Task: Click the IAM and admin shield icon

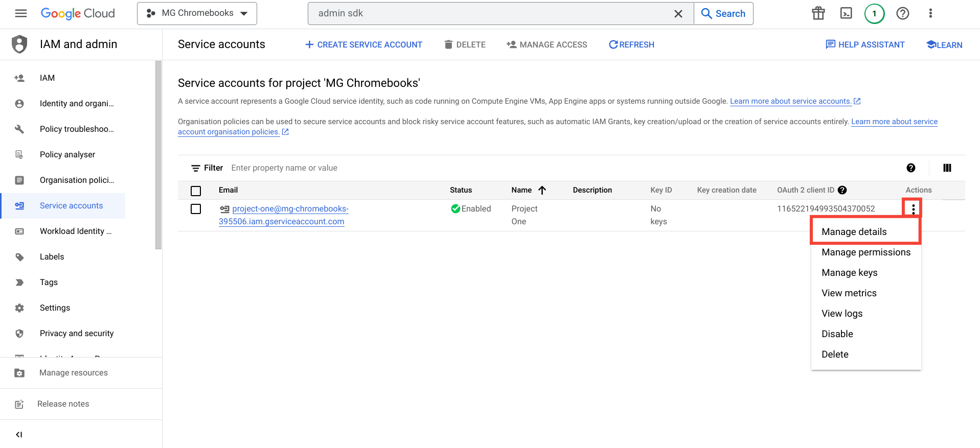Action: click(x=19, y=44)
